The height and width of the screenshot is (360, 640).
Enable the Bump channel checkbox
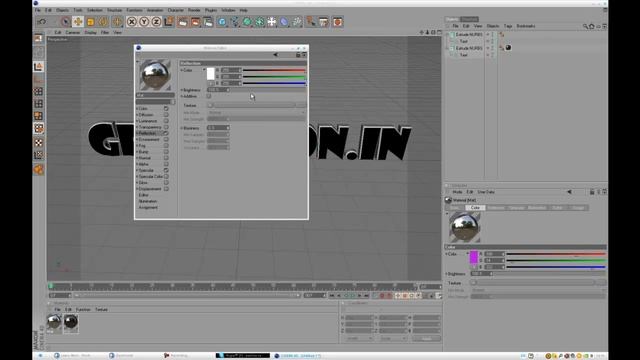point(166,151)
